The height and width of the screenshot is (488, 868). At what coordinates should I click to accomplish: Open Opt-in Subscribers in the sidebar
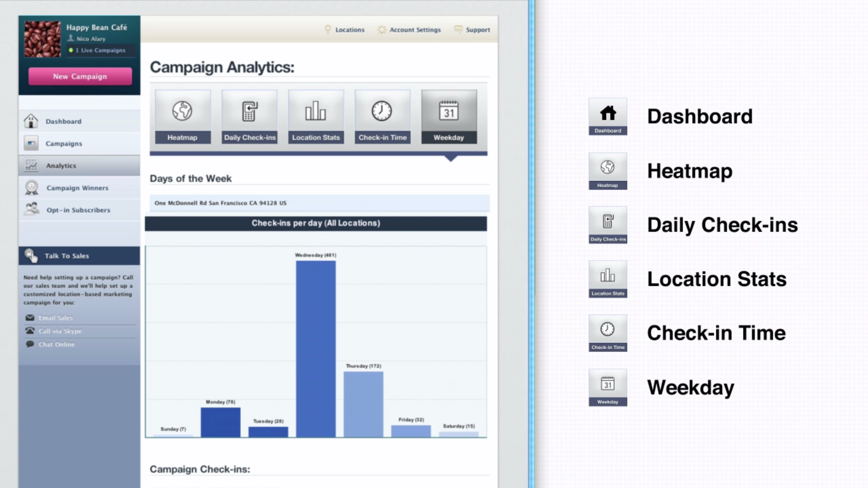78,210
